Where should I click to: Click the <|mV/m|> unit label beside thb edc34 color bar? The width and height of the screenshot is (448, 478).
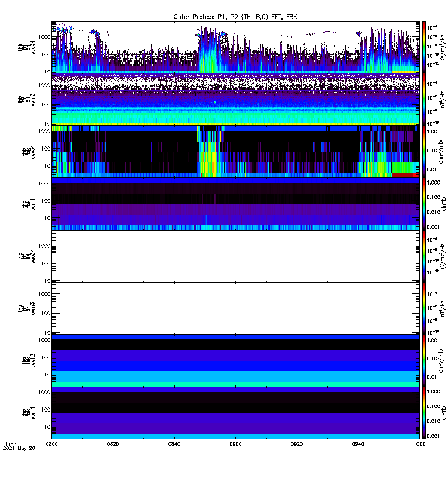[x=441, y=152]
